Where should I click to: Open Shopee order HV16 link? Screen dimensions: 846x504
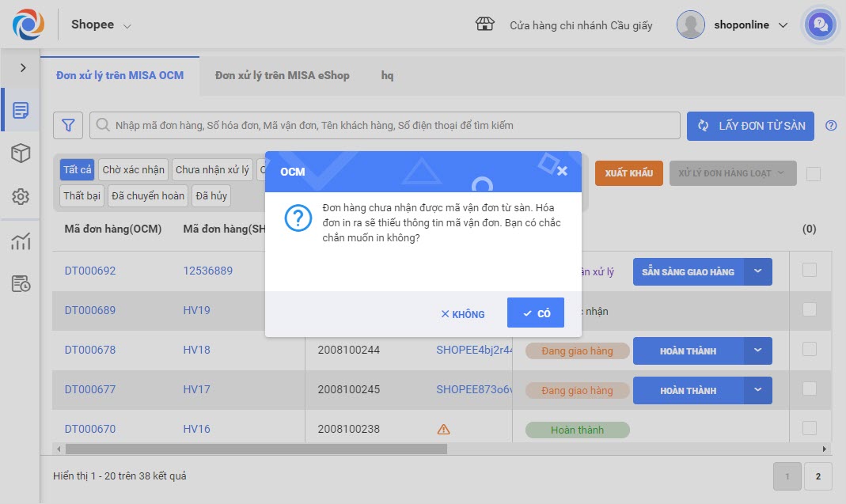[x=196, y=429]
